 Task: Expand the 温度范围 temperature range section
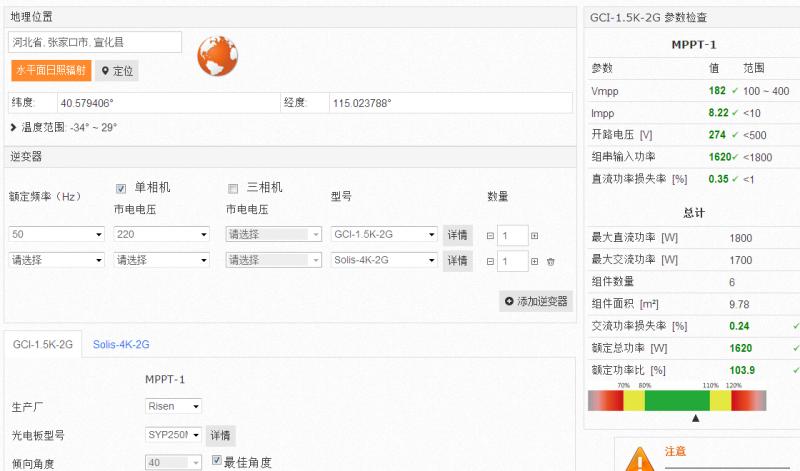pos(14,128)
